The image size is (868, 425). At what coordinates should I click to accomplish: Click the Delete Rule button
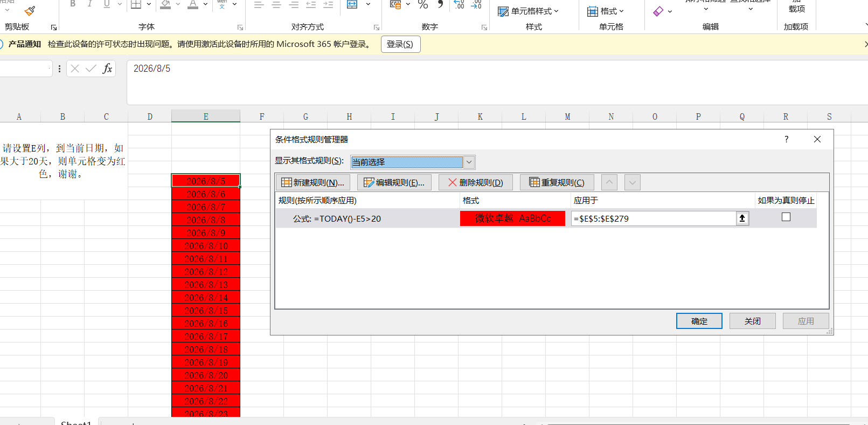click(476, 182)
